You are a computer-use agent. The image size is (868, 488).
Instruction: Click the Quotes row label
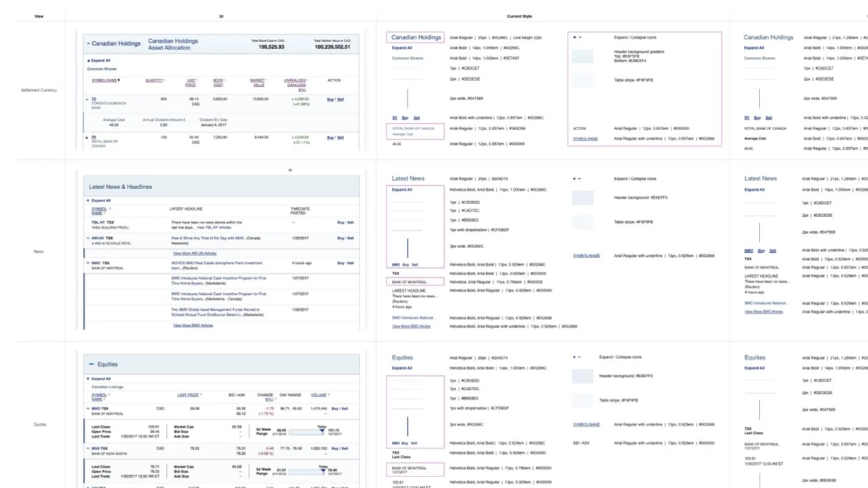click(40, 424)
